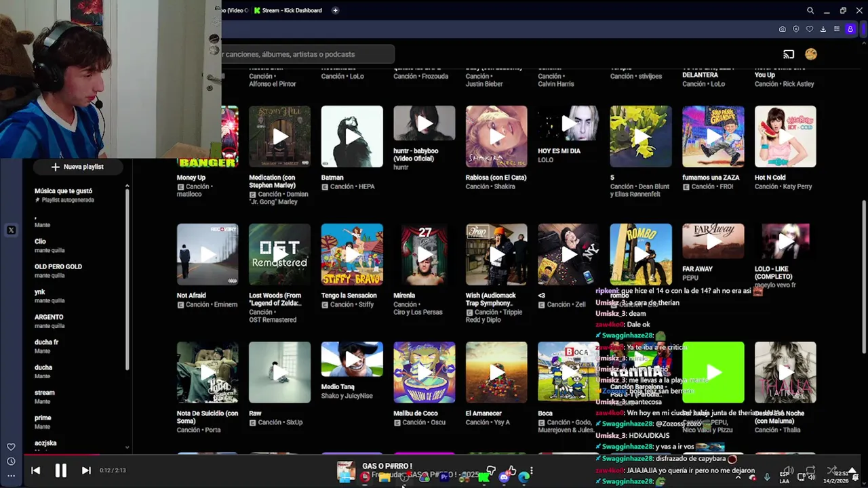The height and width of the screenshot is (488, 868).
Task: Click the Money Up song title
Action: (x=191, y=178)
